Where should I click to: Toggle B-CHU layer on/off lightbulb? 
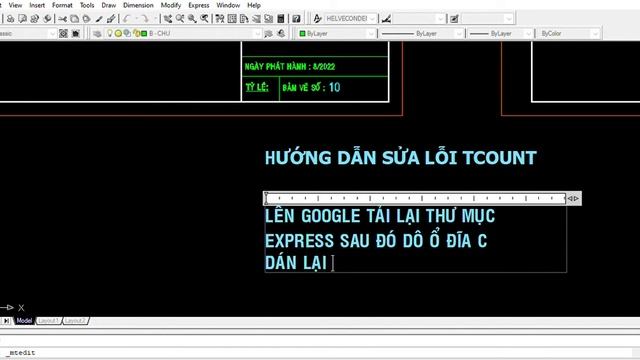coord(109,33)
